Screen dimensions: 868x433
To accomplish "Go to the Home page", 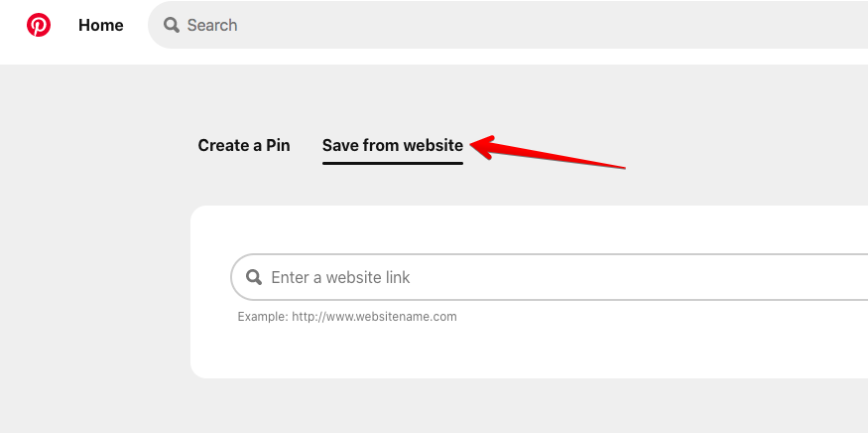I will (101, 25).
